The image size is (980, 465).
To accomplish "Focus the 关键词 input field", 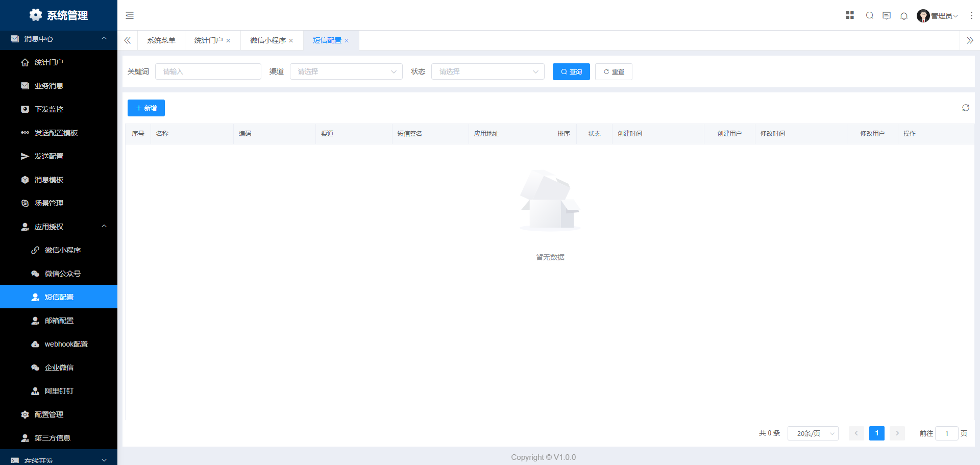I will tap(208, 71).
